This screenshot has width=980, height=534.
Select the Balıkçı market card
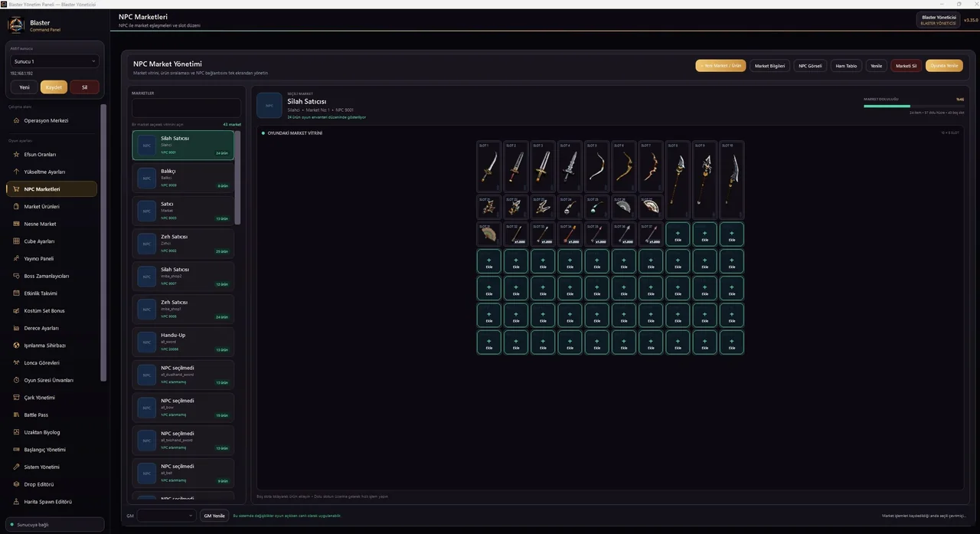coord(183,179)
